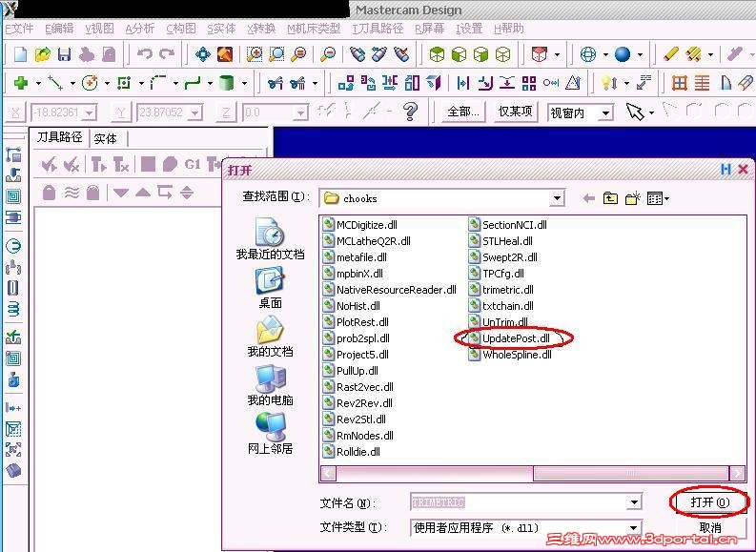The image size is (756, 552).
Task: Click the help question mark icon
Action: click(x=410, y=112)
